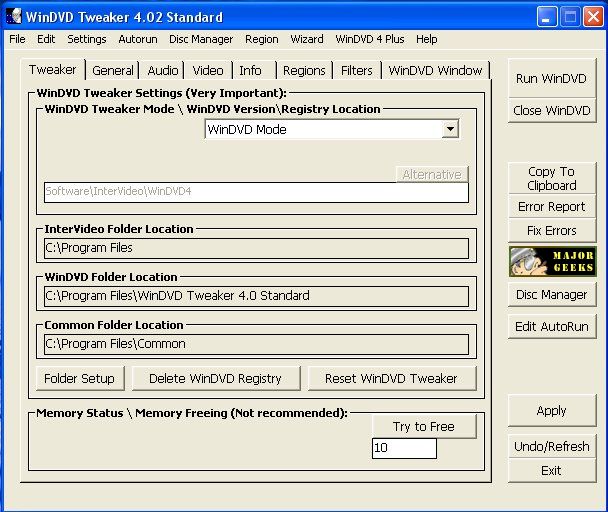The image size is (608, 512).
Task: Minimize the WinDVD Tweaker window
Action: [x=547, y=17]
